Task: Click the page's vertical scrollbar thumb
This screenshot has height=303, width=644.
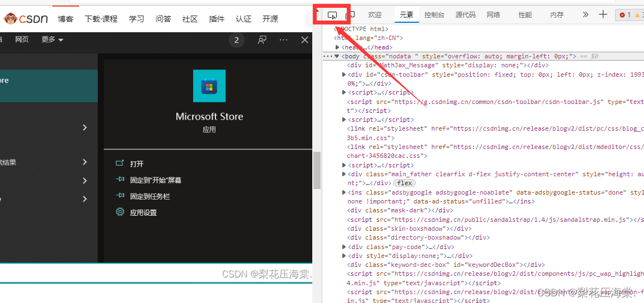Action: 317,170
